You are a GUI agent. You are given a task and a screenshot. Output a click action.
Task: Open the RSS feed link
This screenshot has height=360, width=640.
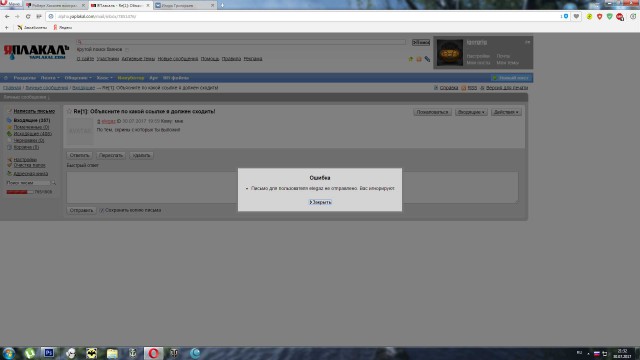(472, 88)
